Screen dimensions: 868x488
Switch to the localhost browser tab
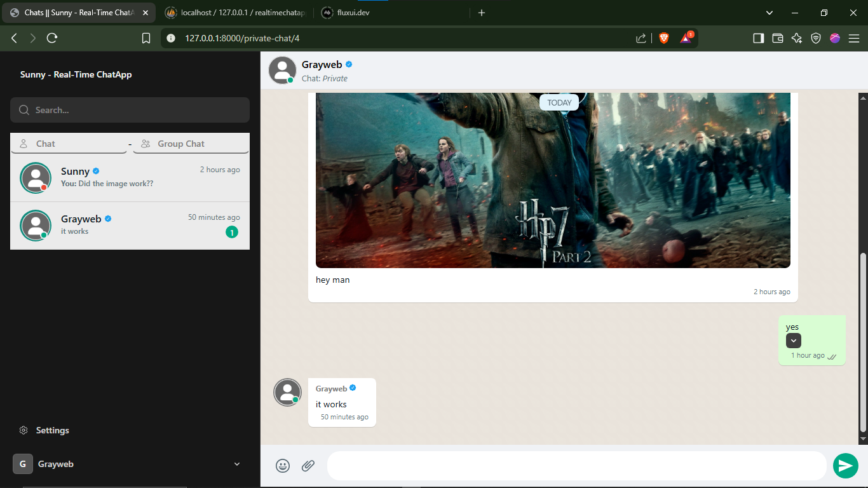point(235,13)
